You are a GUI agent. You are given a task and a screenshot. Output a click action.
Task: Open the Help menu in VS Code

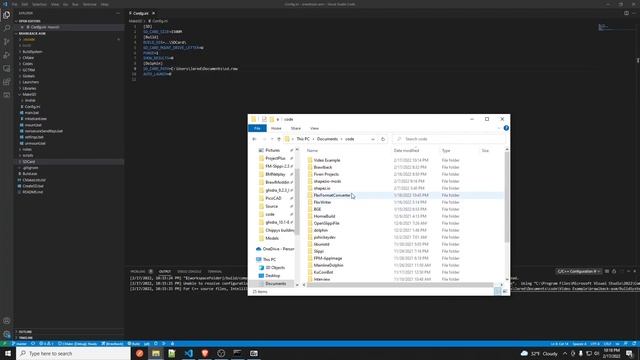pyautogui.click(x=104, y=4)
